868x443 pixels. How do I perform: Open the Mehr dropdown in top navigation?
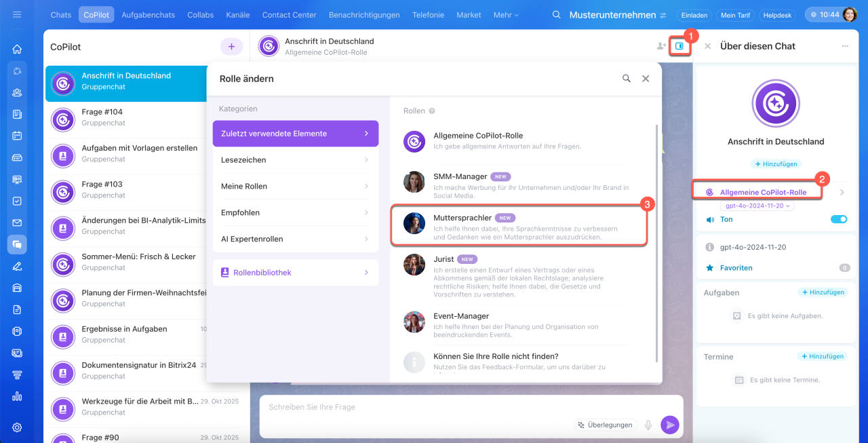(x=506, y=15)
